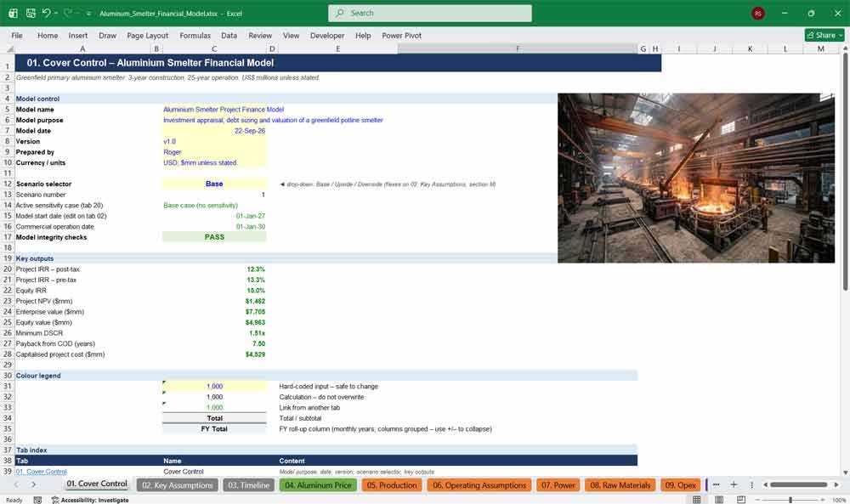This screenshot has width=850, height=504.
Task: Click next sheet navigation arrow
Action: pos(34,484)
